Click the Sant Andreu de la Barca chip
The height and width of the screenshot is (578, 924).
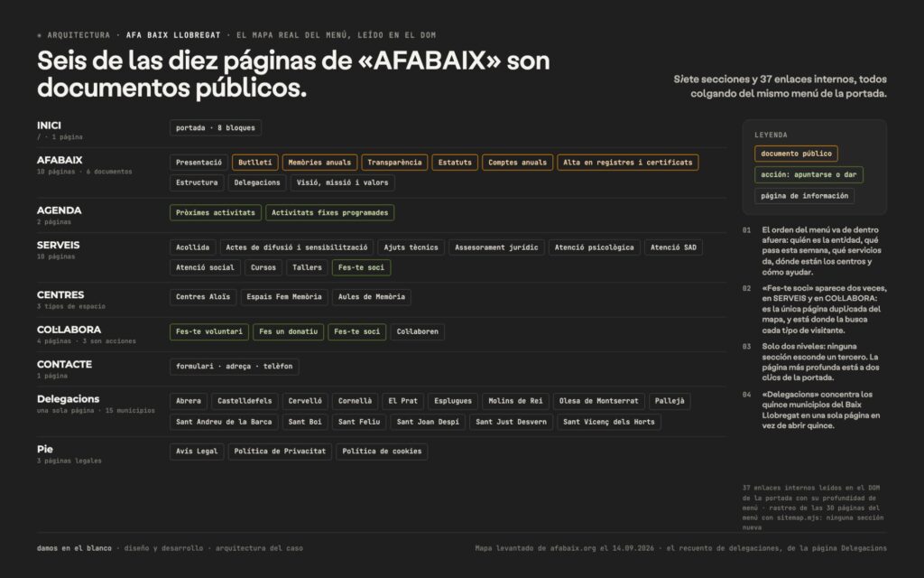[224, 423]
